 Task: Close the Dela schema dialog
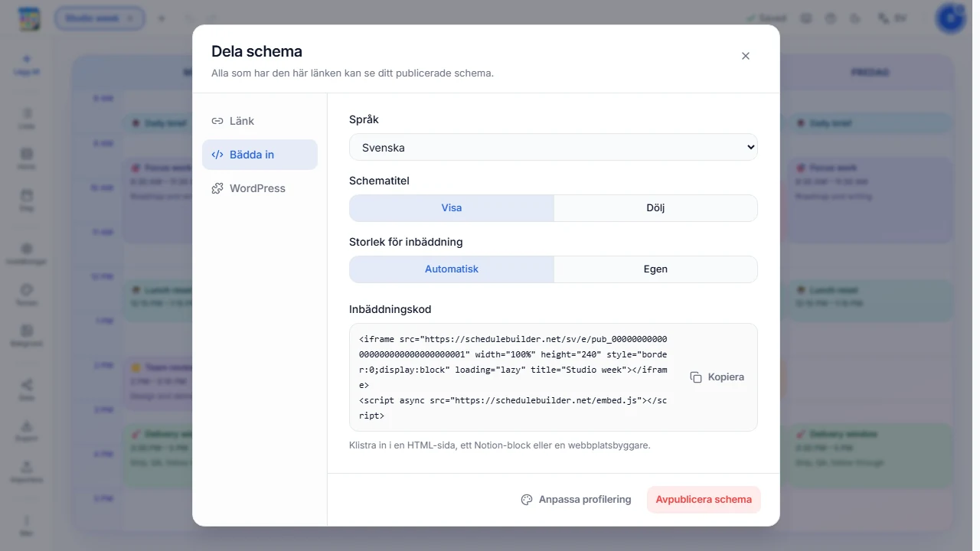(746, 56)
